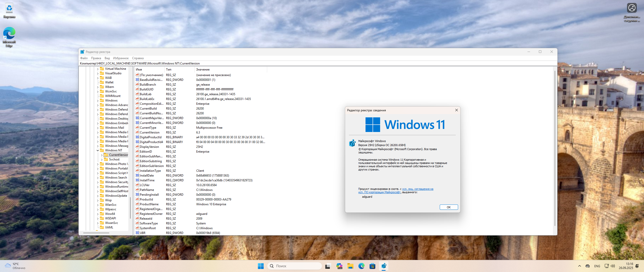This screenshot has width=644, height=272.
Task: Collapse the Windows NT tree node
Action: (98, 150)
